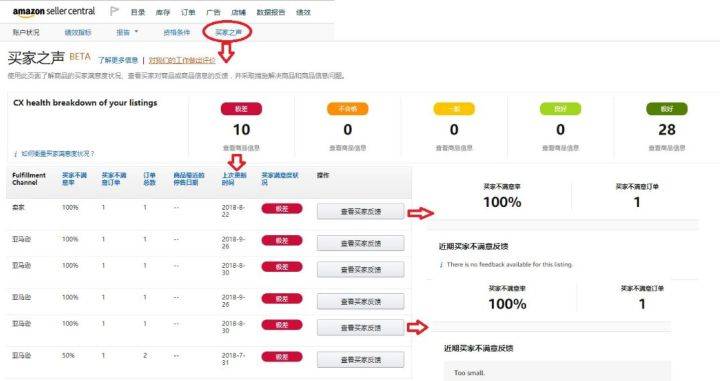Open the 如何衡量买家满意度状况 help link

[57, 153]
